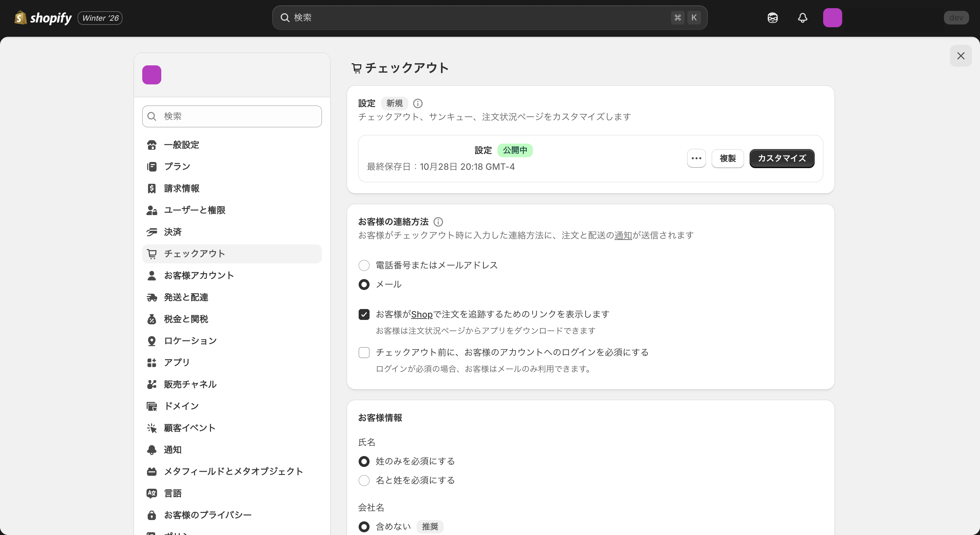Duplicate settings with the 複製 button
Image resolution: width=980 pixels, height=535 pixels.
[728, 158]
